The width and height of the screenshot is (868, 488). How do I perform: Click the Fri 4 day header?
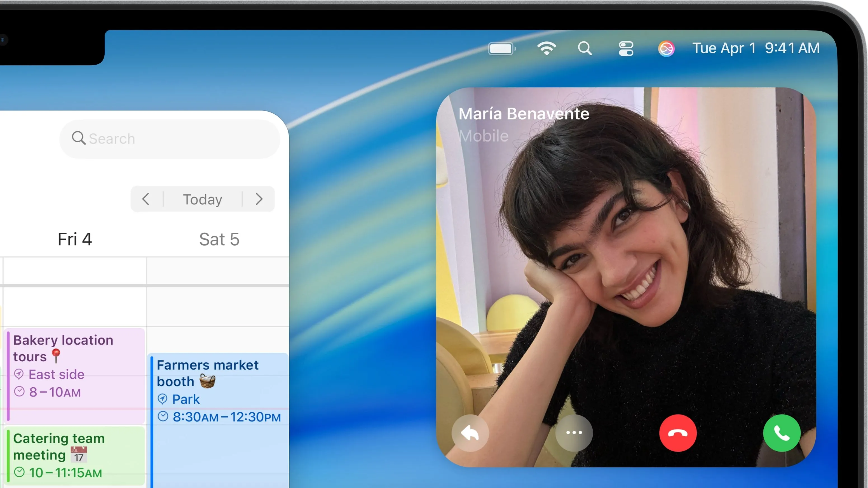(74, 239)
